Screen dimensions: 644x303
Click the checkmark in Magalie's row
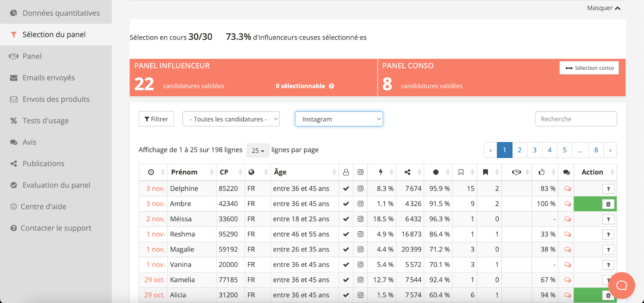(x=346, y=249)
